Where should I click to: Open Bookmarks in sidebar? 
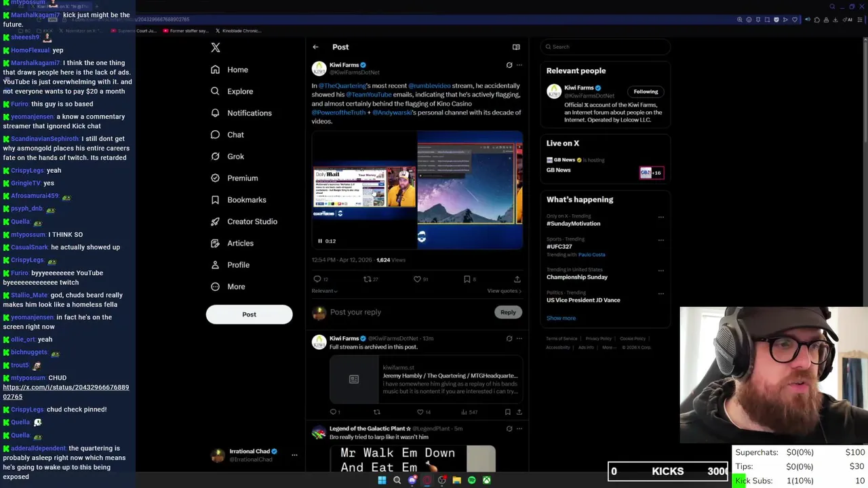coord(238,200)
